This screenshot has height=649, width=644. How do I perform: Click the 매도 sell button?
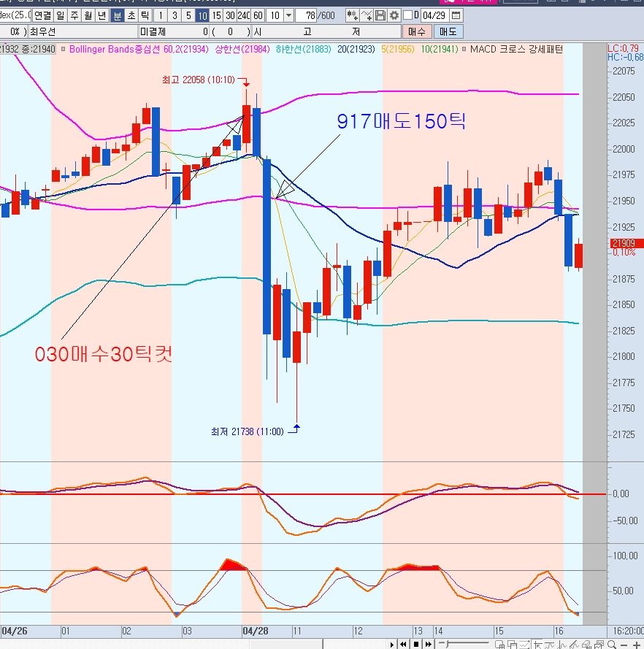point(448,31)
